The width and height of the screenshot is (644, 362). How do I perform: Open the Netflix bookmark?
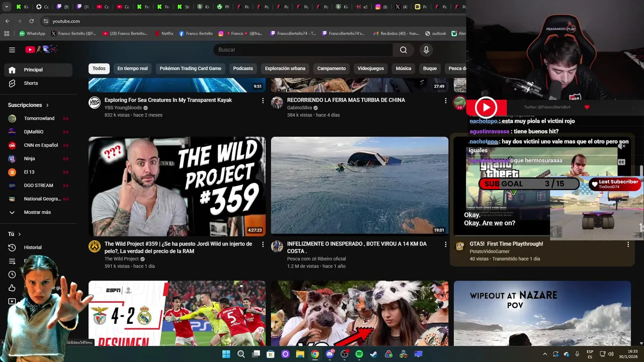tap(164, 34)
